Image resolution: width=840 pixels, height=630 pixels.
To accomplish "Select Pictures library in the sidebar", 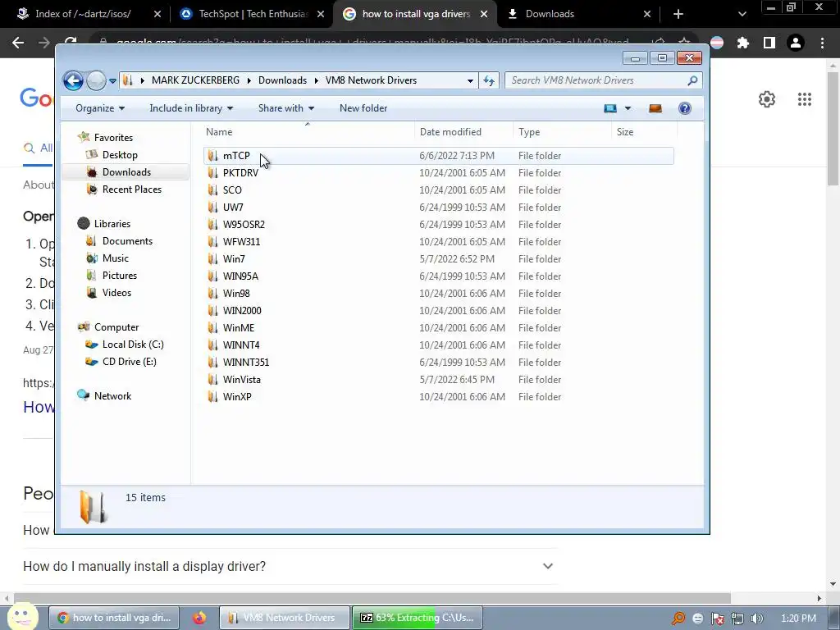I will pyautogui.click(x=120, y=276).
